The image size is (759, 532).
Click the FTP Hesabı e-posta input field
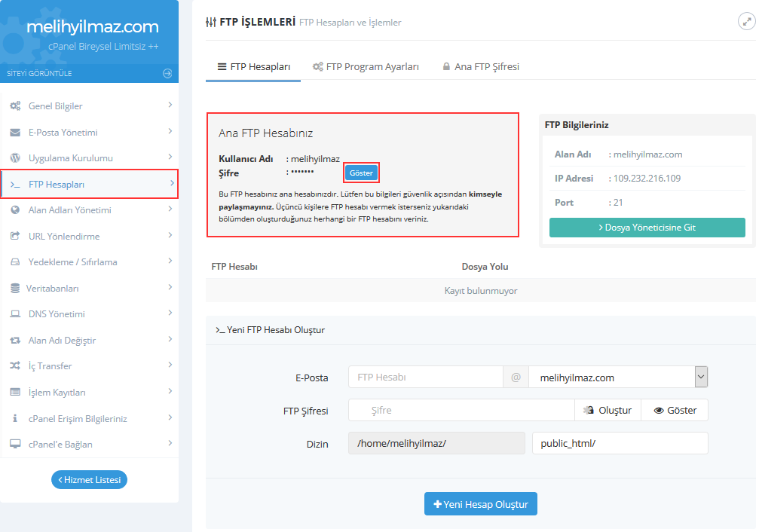pyautogui.click(x=425, y=377)
